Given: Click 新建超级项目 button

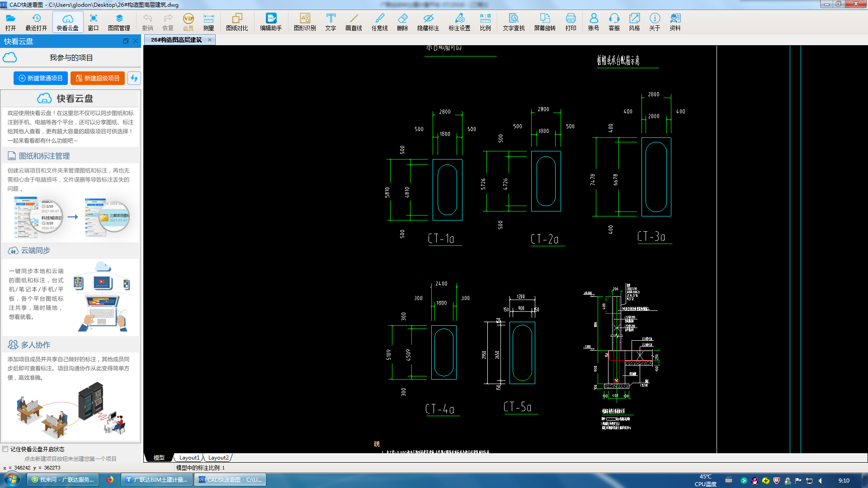Looking at the screenshot, I should [x=98, y=78].
